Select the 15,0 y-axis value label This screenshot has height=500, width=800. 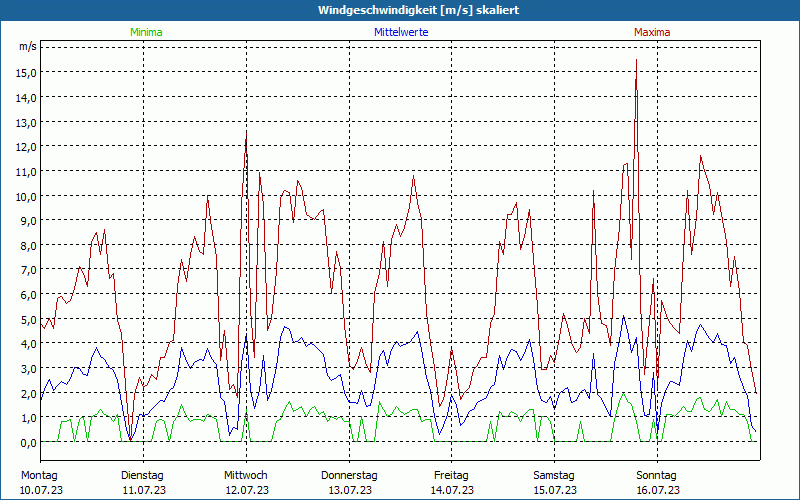(26, 72)
